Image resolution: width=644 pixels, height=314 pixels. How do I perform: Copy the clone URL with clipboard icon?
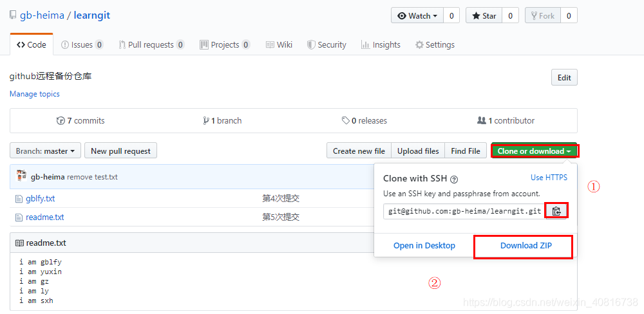click(x=556, y=211)
